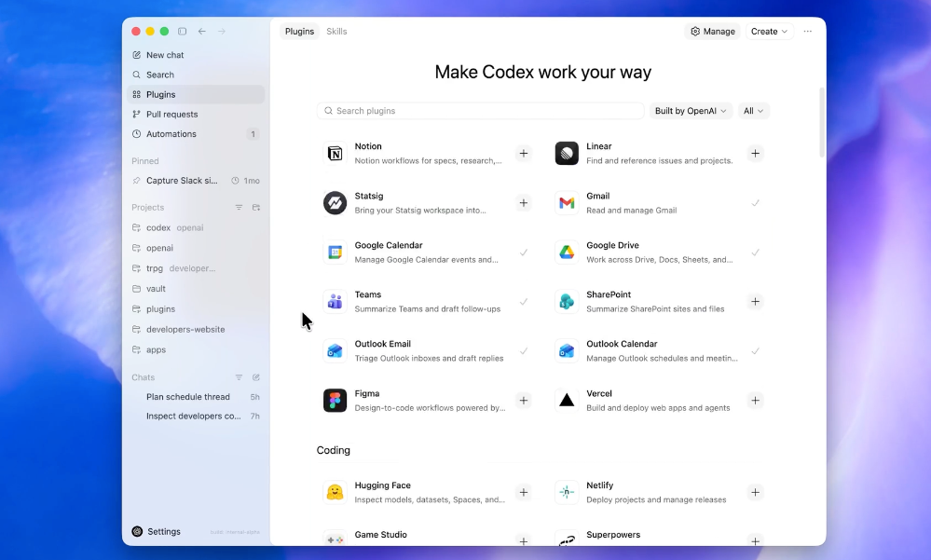Toggle the installed checkmark for Gmail

click(756, 203)
